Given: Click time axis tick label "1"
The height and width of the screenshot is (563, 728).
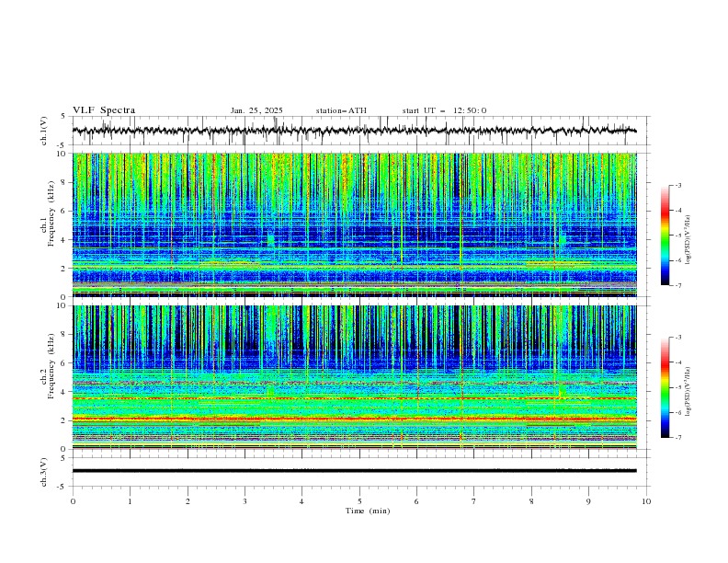Looking at the screenshot, I should click(x=130, y=501).
